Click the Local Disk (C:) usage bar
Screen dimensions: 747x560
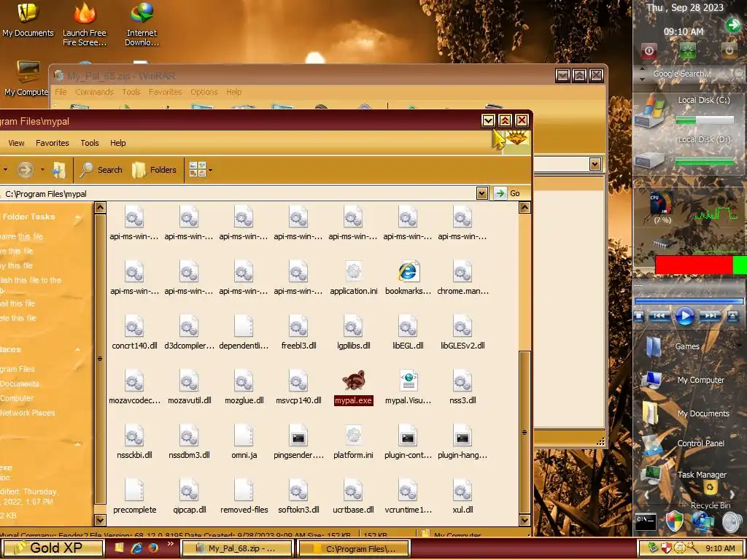tap(705, 120)
